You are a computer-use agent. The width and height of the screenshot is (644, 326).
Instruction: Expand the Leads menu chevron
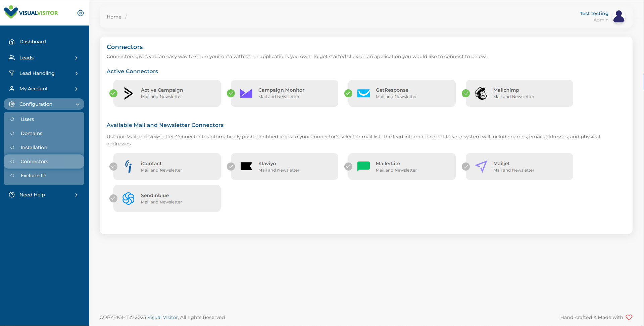pos(77,58)
